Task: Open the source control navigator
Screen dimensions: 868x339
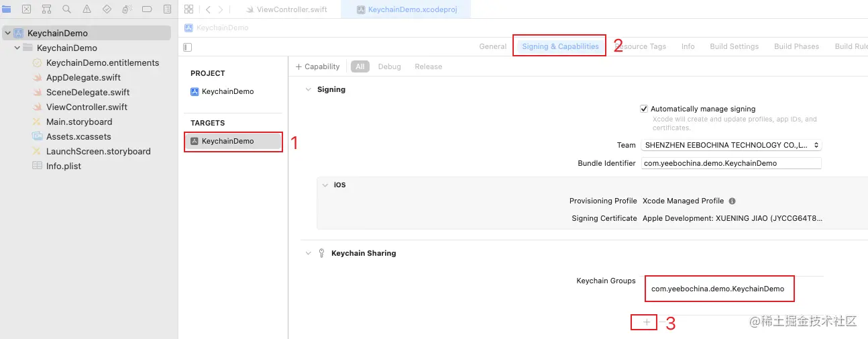Action: point(26,9)
